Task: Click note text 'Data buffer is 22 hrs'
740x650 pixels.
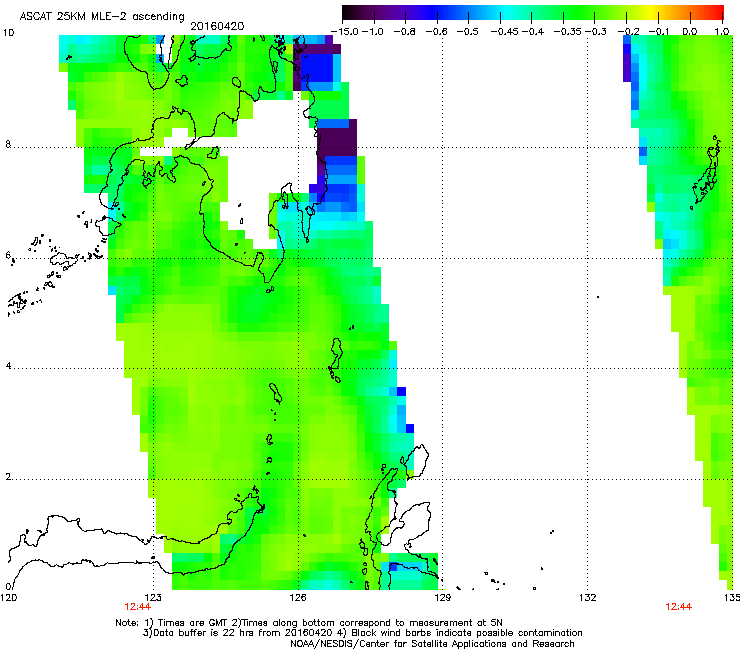Action: coord(199,633)
